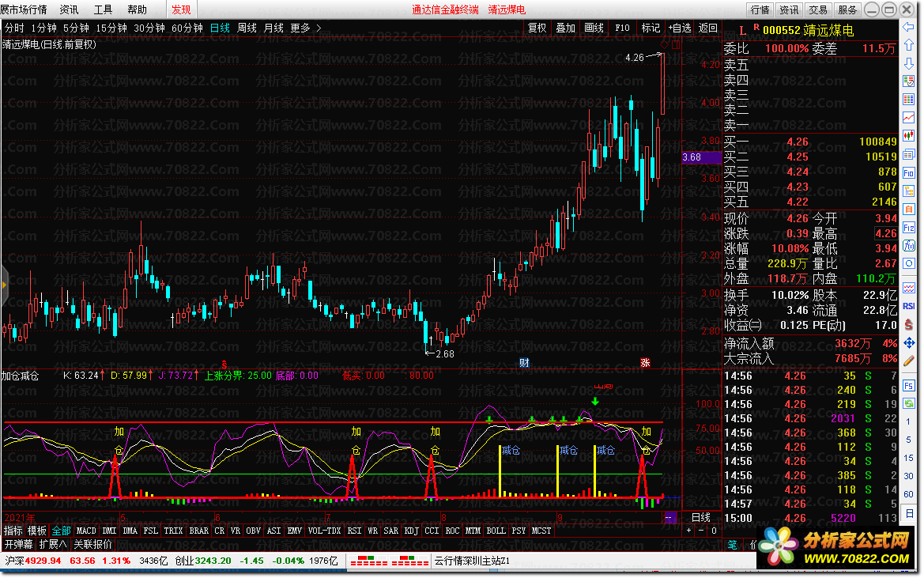
Task: Click the 开弹幕 button
Action: pos(19,544)
